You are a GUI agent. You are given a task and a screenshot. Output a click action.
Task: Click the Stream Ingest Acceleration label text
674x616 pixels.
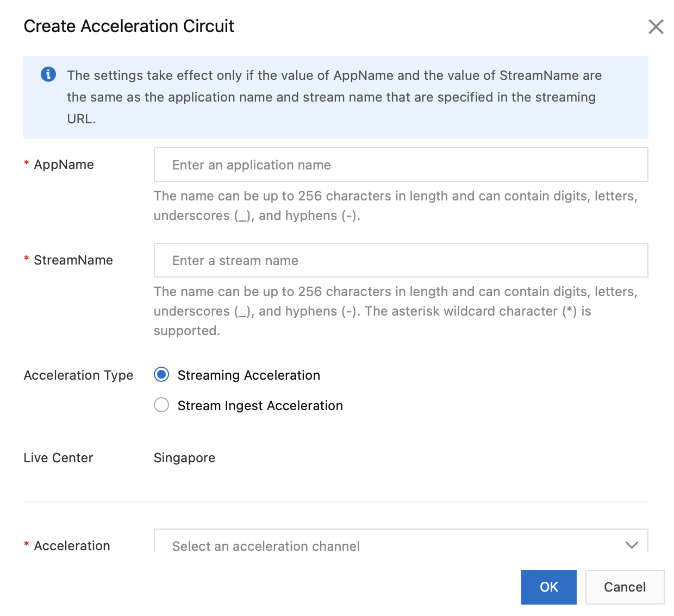[x=260, y=406]
